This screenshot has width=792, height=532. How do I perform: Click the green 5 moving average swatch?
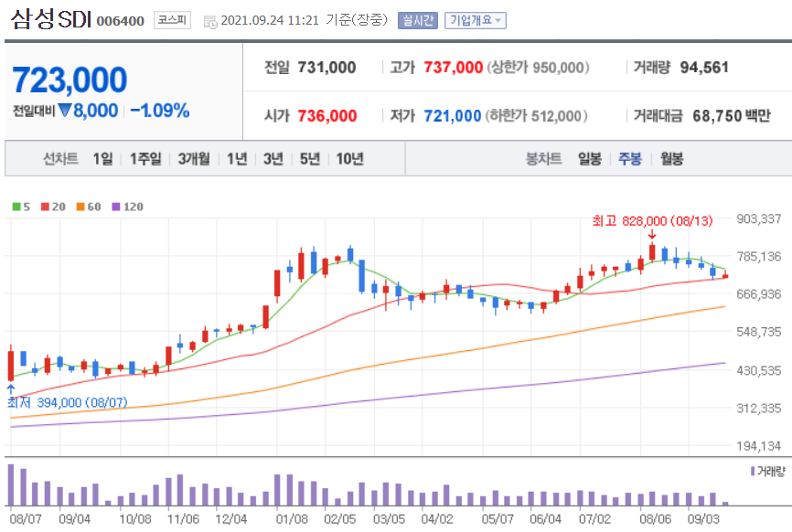(x=16, y=207)
